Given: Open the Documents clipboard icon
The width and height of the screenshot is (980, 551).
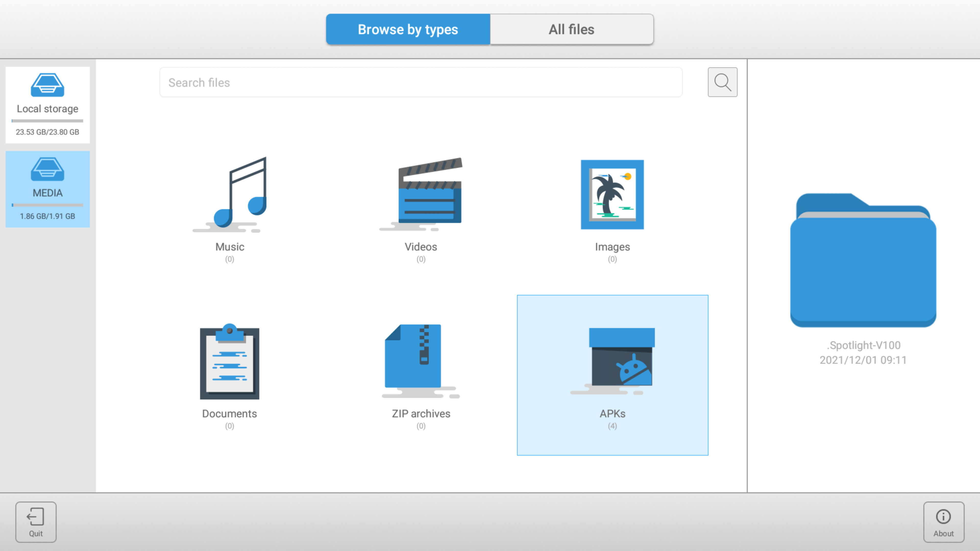Looking at the screenshot, I should 230,361.
